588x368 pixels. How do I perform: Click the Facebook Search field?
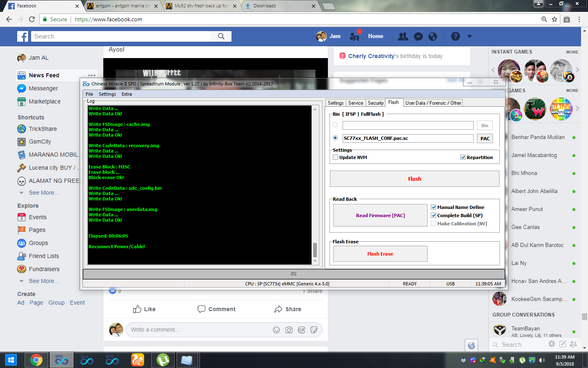click(121, 36)
